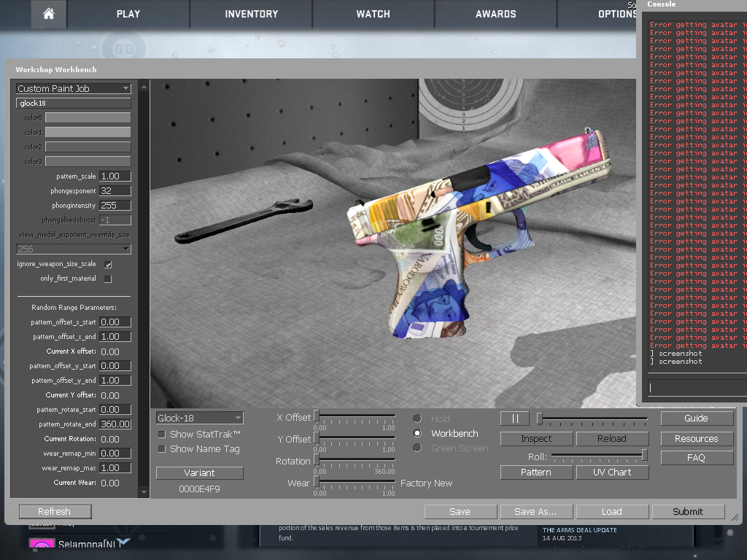Image resolution: width=747 pixels, height=560 pixels.
Task: Enable Show StatTrak checkbox
Action: pyautogui.click(x=162, y=435)
